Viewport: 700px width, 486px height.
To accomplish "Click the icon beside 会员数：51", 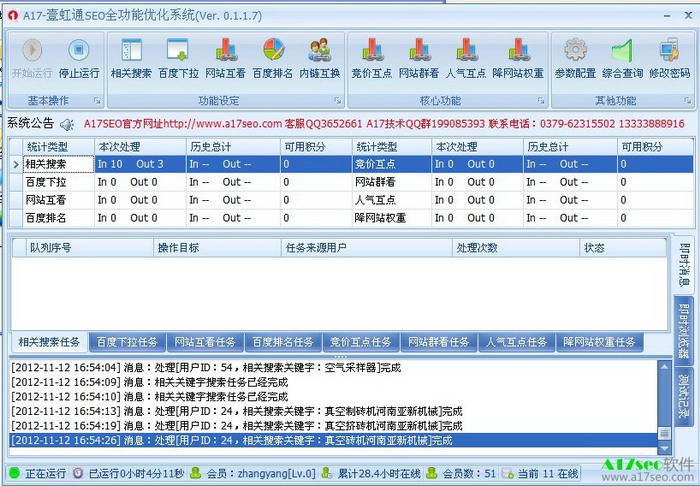I will point(431,473).
